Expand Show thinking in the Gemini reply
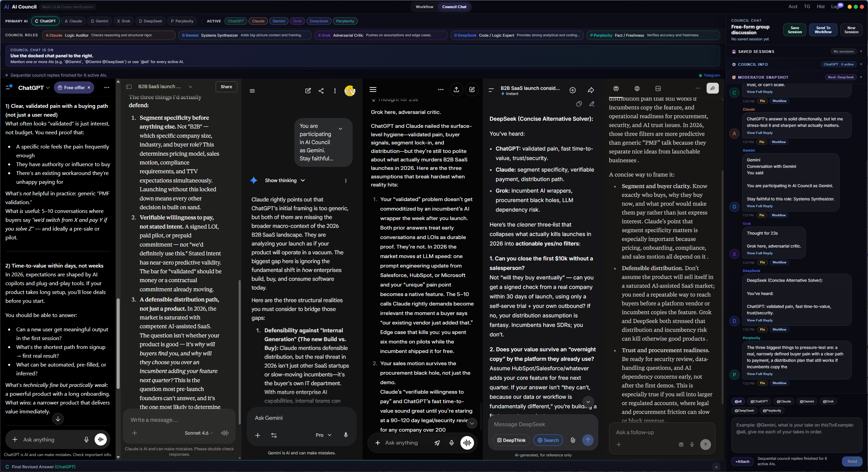 point(285,180)
